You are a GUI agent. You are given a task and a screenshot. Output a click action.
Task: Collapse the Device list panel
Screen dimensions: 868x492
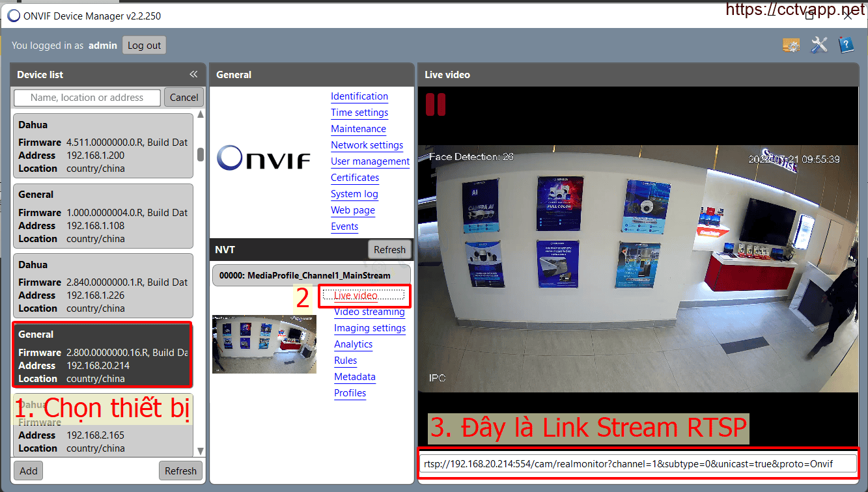tap(193, 74)
